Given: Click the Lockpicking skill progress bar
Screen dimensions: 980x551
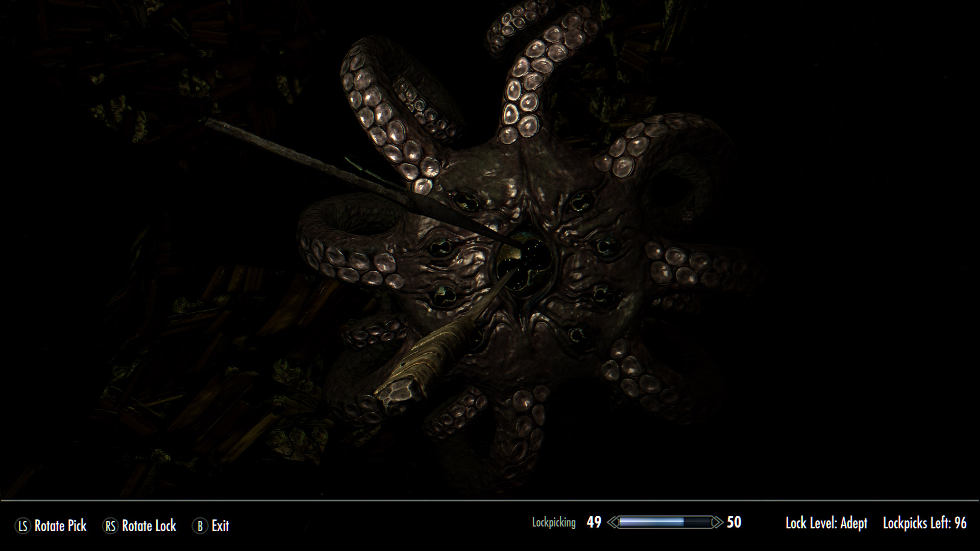Looking at the screenshot, I should pyautogui.click(x=665, y=522).
